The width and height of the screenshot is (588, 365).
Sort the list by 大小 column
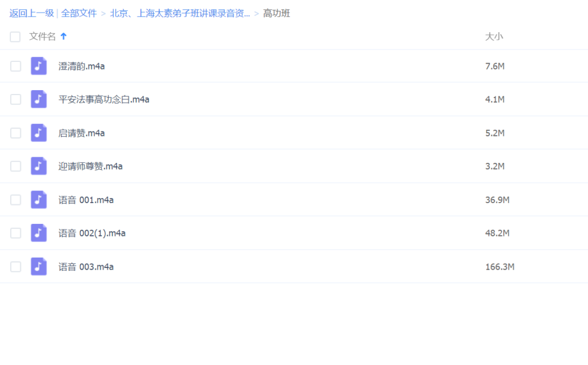494,37
